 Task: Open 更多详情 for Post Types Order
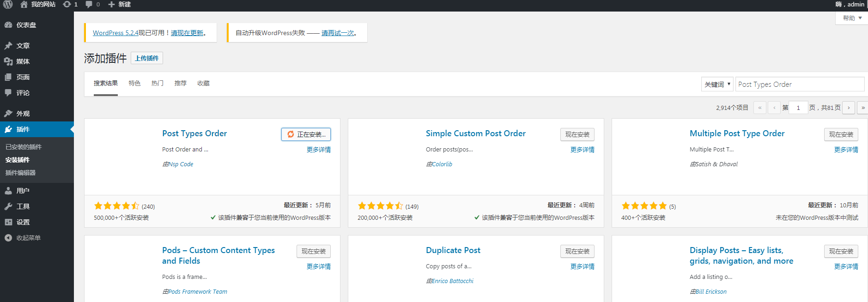(x=319, y=150)
